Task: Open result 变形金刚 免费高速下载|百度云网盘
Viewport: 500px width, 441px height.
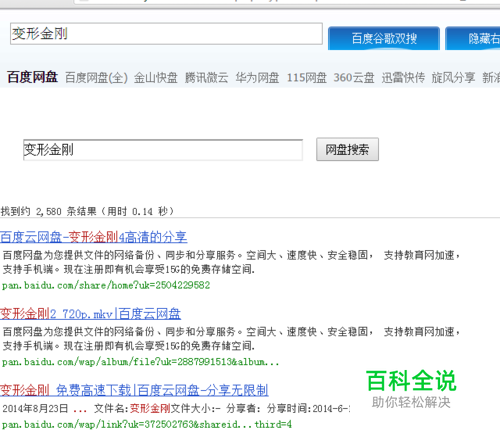Action: pos(134,390)
